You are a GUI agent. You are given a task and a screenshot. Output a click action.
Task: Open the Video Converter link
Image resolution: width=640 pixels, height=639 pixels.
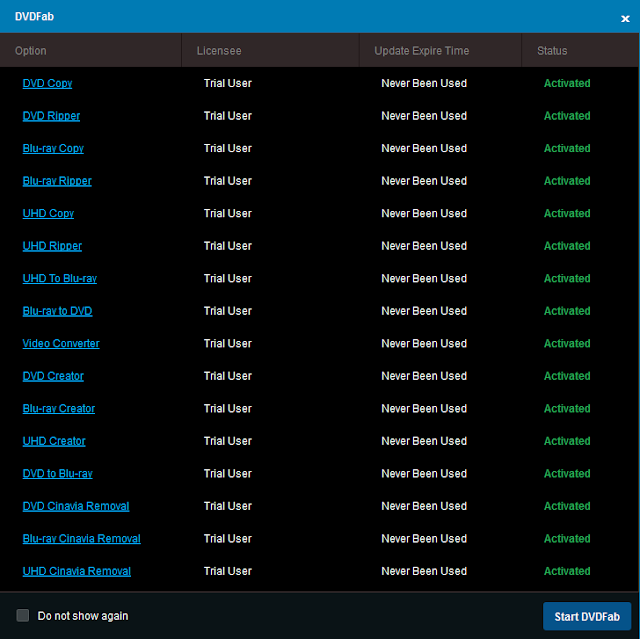(61, 344)
